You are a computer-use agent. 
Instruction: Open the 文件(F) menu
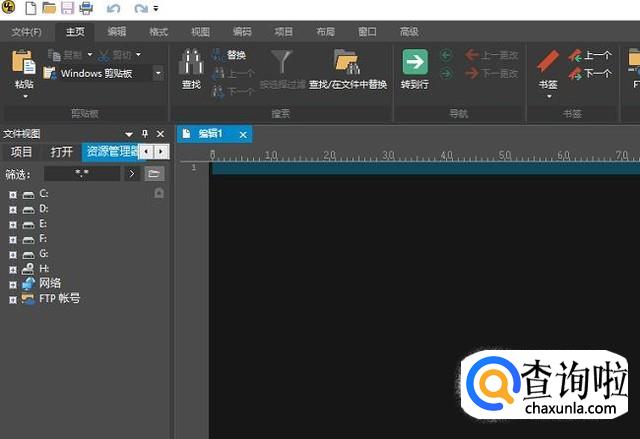click(27, 32)
